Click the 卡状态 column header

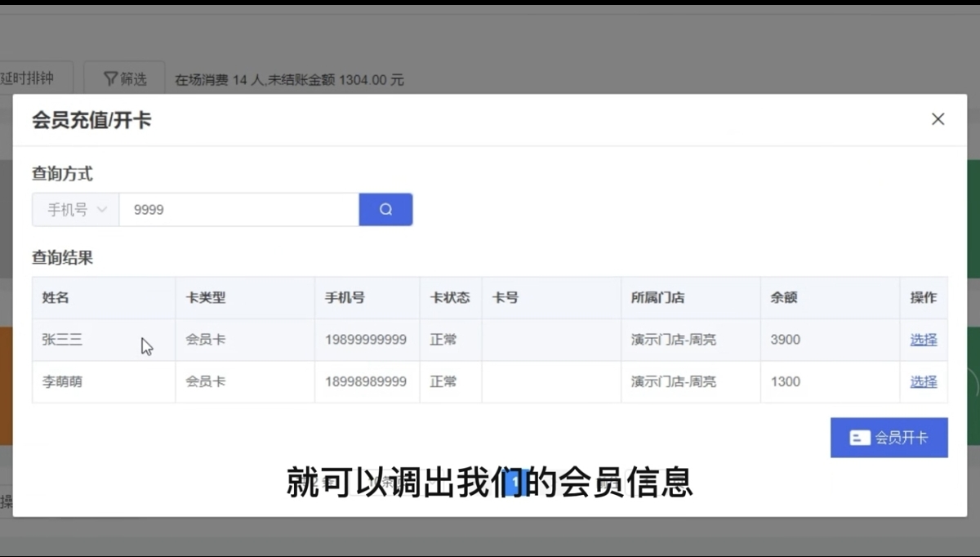click(x=450, y=297)
